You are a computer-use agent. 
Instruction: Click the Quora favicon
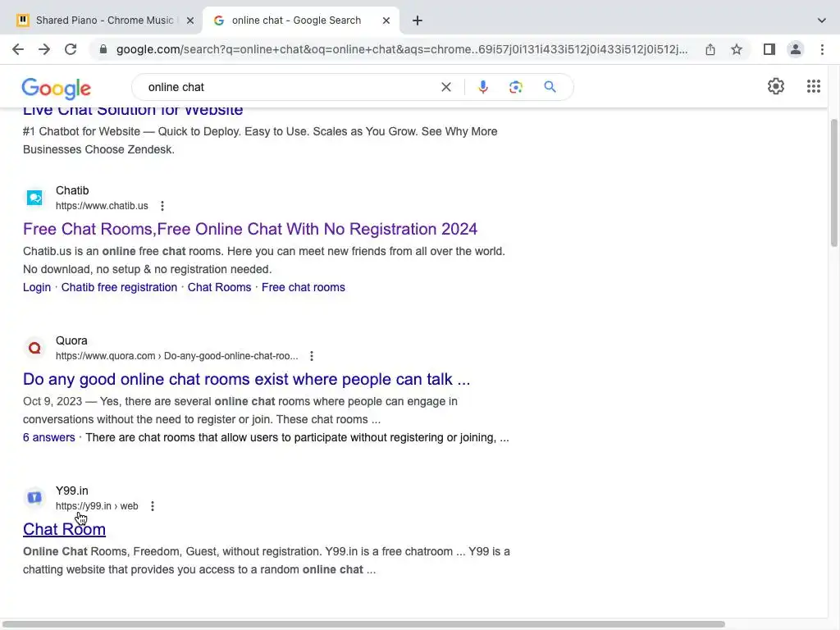click(34, 348)
